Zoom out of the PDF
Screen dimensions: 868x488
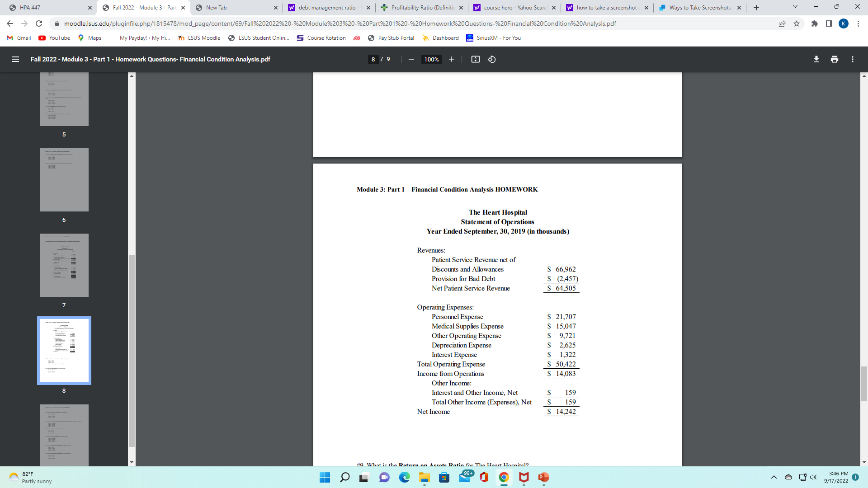point(411,59)
